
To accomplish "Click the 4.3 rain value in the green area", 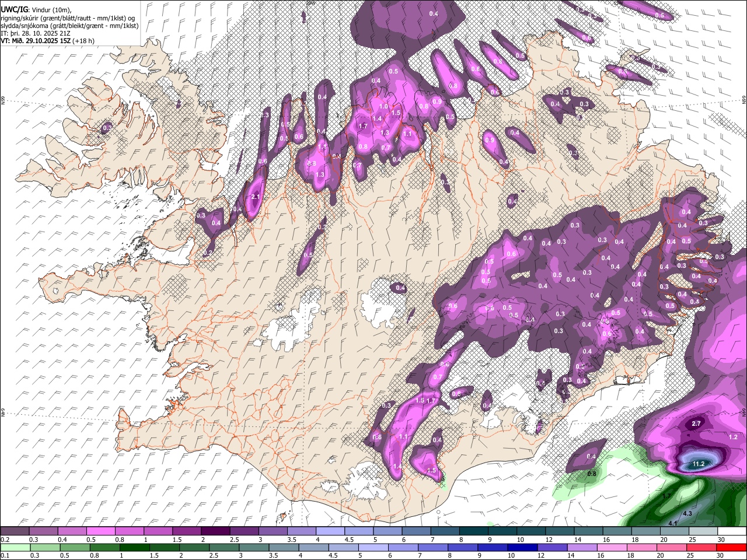I will coord(687,513).
